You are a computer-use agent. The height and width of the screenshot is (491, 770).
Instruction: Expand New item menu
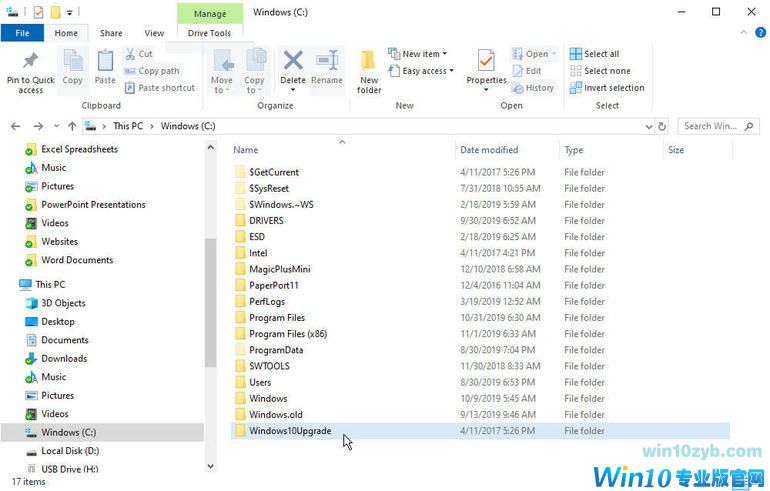[444, 54]
